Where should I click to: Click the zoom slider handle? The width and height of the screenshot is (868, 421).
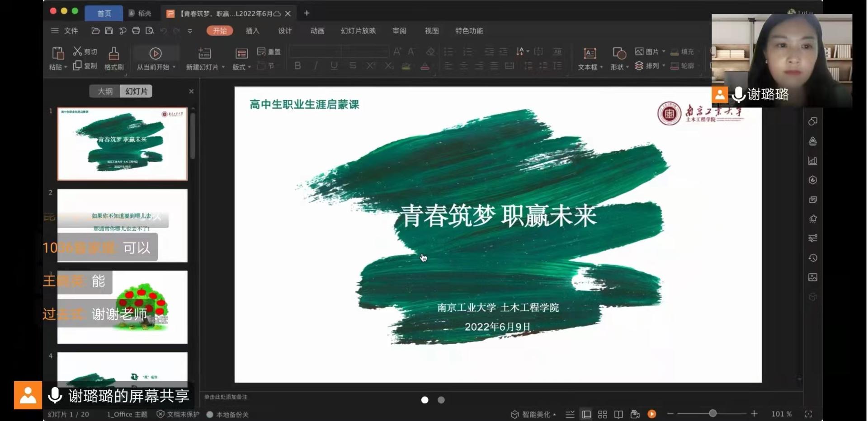pos(712,413)
